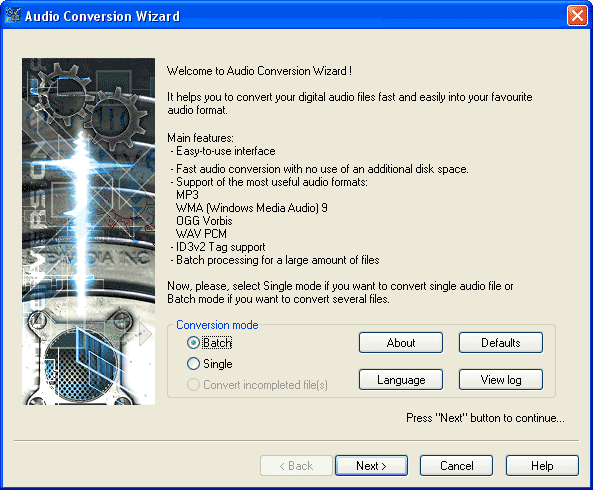The width and height of the screenshot is (593, 490).
Task: Open Help for the wizard
Action: point(542,466)
